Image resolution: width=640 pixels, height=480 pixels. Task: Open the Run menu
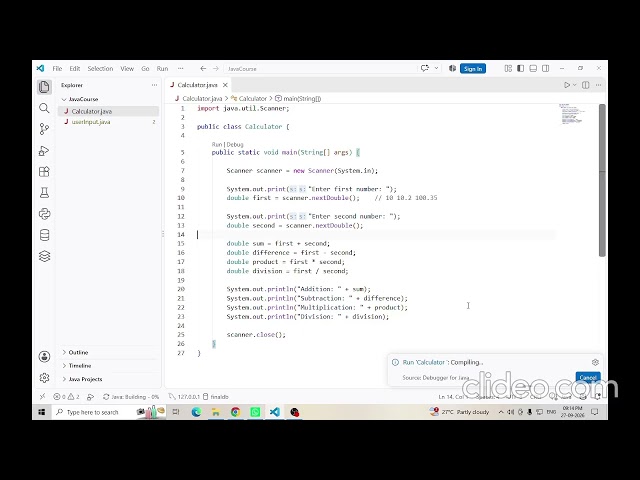point(162,69)
